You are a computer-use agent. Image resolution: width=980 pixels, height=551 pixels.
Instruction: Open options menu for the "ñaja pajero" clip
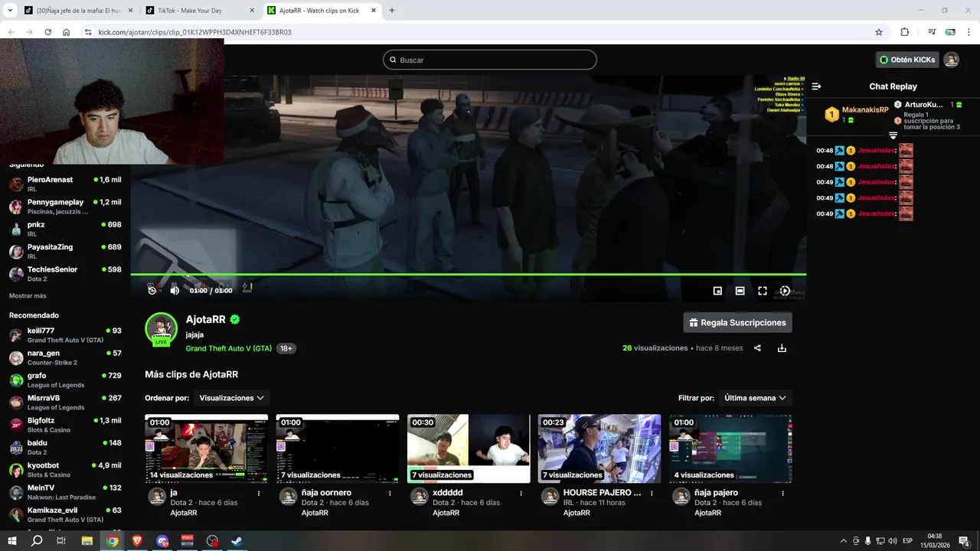[x=782, y=494]
